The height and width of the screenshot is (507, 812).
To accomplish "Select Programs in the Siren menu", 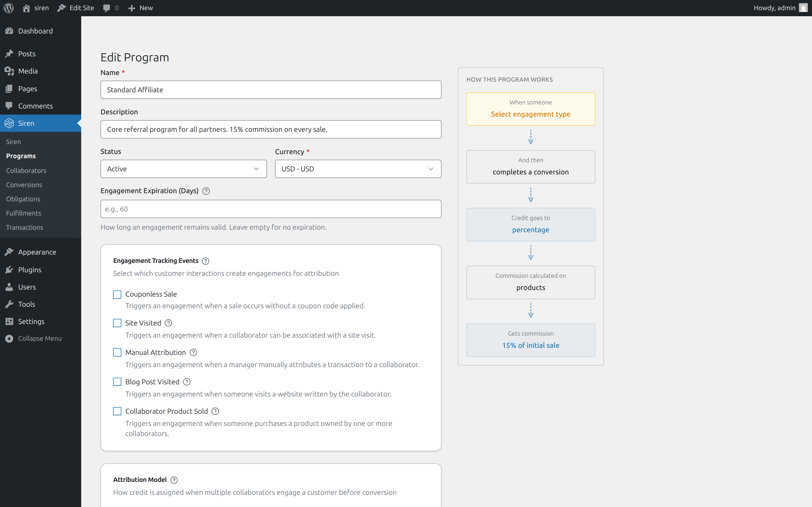I will pos(21,156).
